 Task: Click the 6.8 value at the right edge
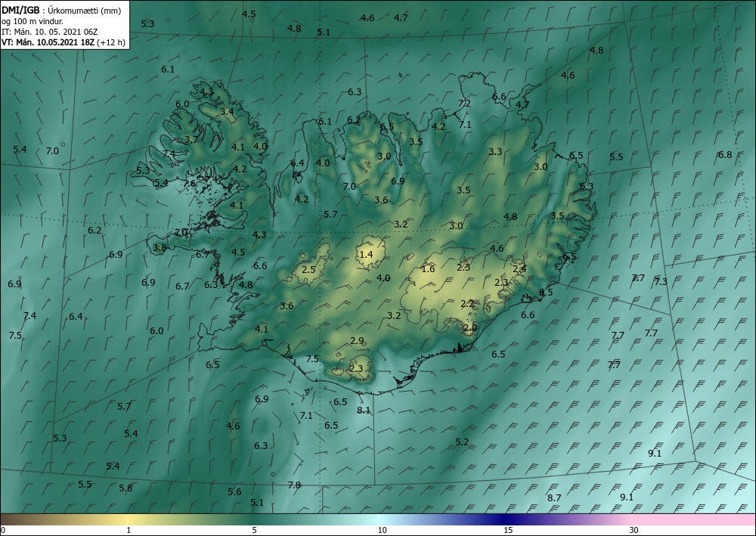[x=725, y=155]
